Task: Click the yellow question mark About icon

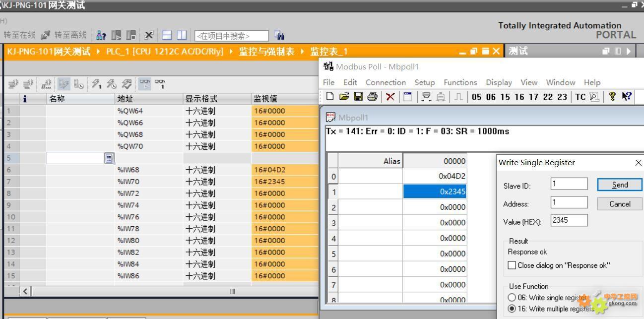Action: pos(612,97)
